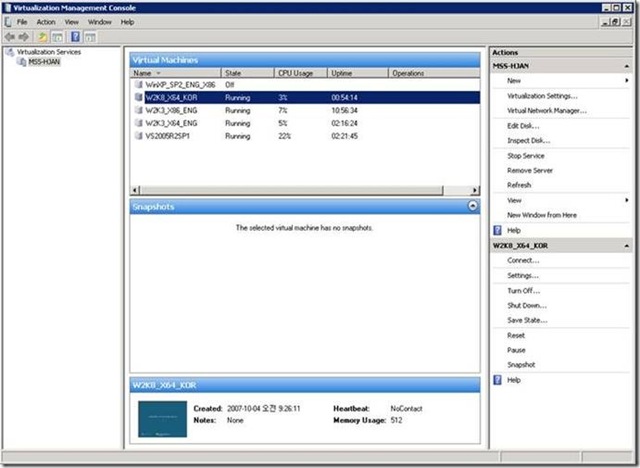Select the MSS-HJAN server node

[x=44, y=62]
